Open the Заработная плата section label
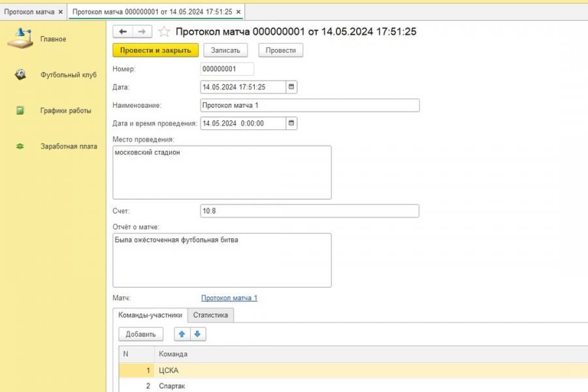 click(69, 146)
